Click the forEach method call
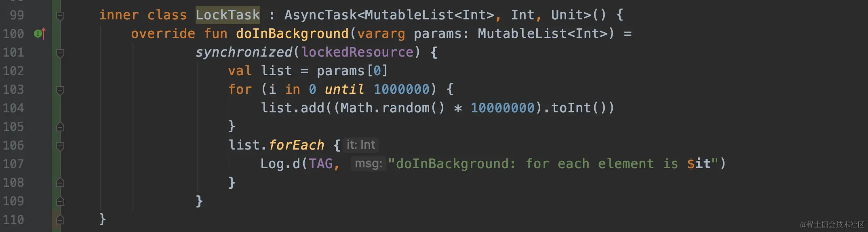The height and width of the screenshot is (232, 868). [x=297, y=145]
